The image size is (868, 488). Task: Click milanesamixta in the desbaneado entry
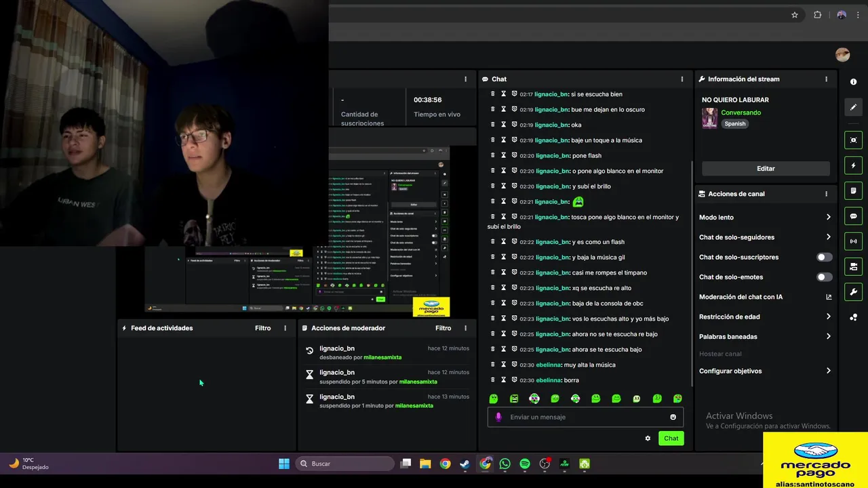tap(382, 357)
